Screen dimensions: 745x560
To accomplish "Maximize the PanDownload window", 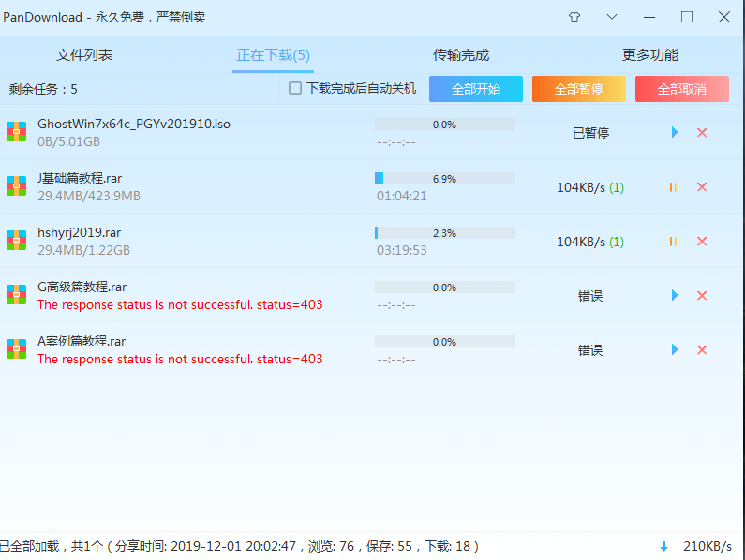I will tap(687, 17).
